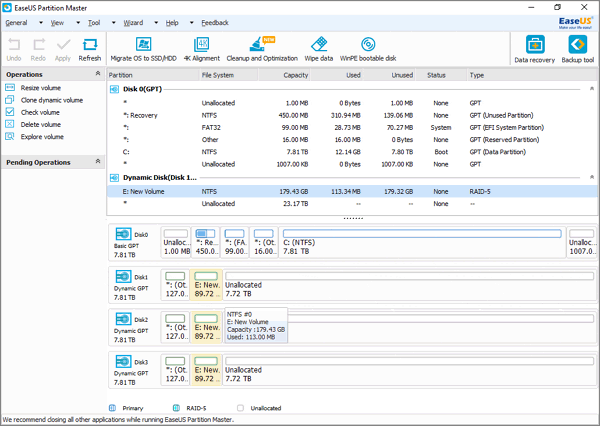Open the Feedback menu
600x426 pixels.
(x=215, y=23)
